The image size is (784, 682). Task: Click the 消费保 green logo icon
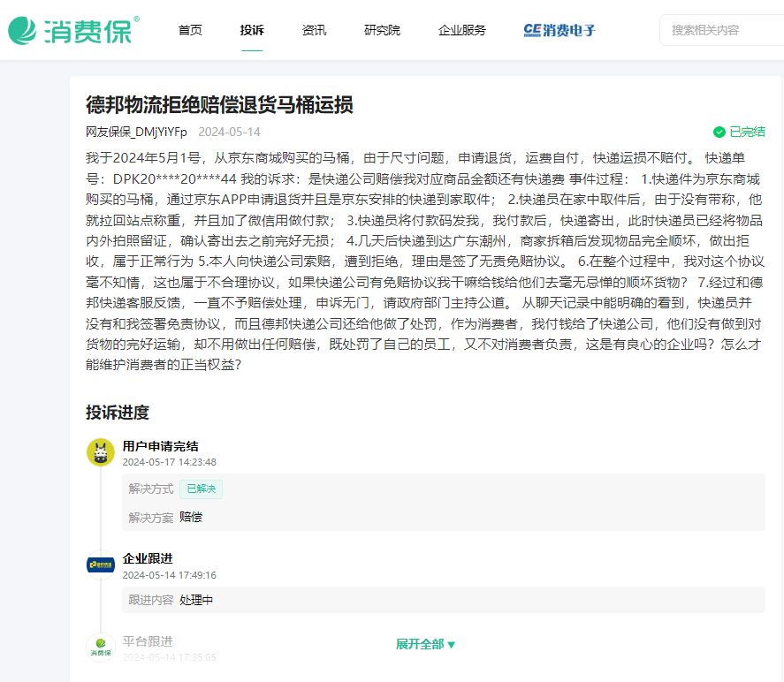tap(22, 29)
